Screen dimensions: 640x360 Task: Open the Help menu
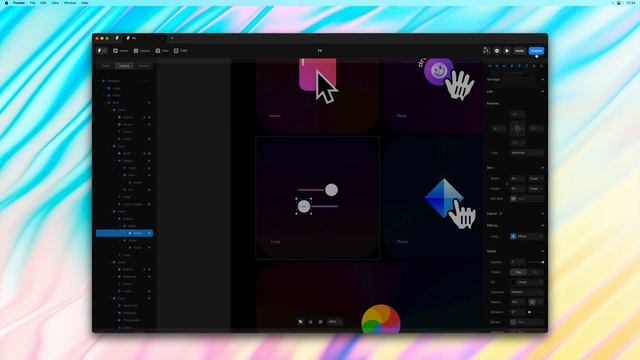(x=84, y=2)
